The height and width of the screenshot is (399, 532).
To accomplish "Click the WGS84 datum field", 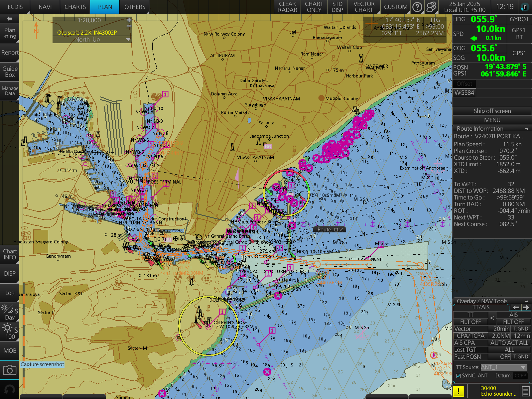I will point(464,93).
